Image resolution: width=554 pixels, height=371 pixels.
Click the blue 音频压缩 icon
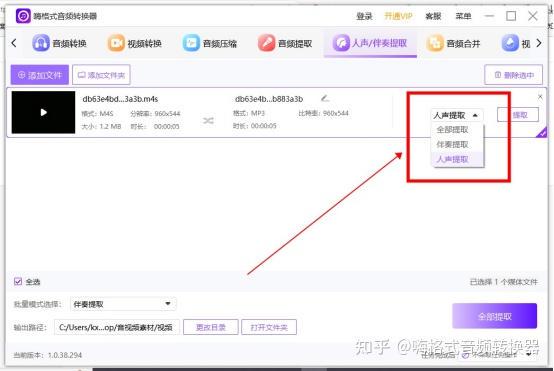tap(191, 43)
